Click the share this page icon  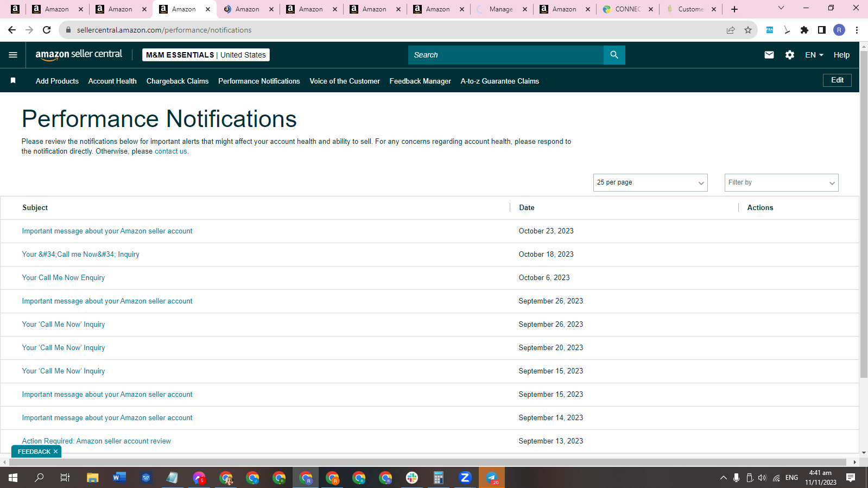point(731,30)
